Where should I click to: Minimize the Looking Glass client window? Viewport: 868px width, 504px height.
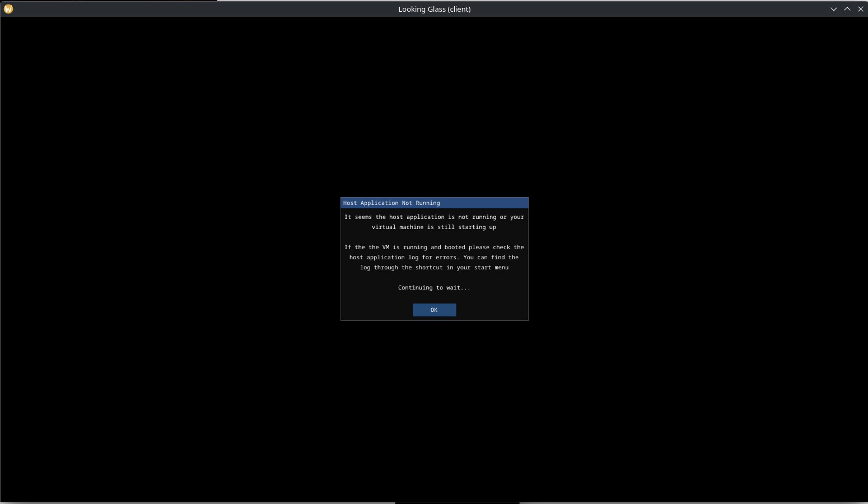pyautogui.click(x=833, y=9)
